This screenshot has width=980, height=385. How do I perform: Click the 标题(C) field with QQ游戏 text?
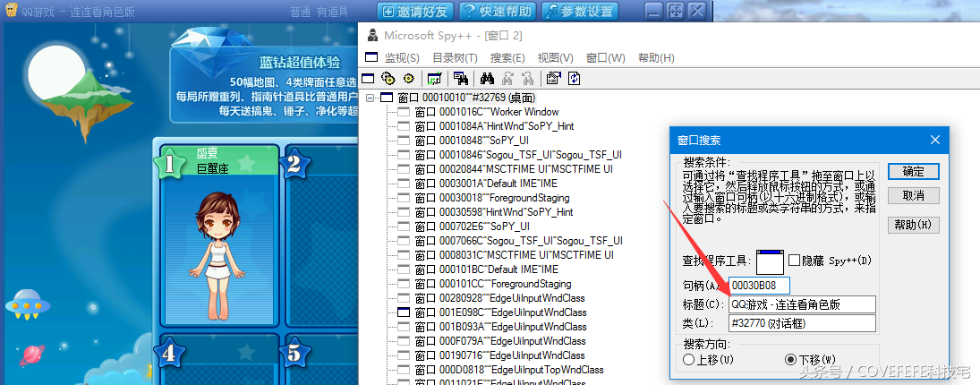click(x=803, y=305)
